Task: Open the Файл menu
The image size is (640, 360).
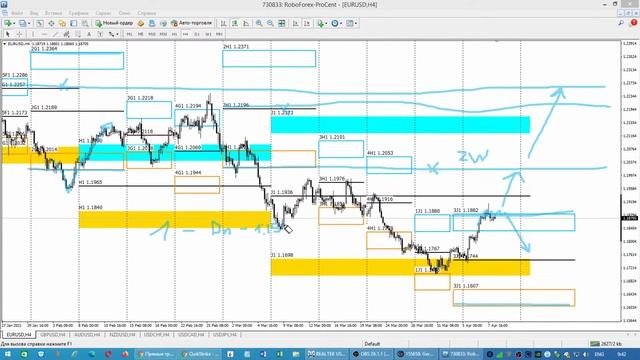Action: point(17,13)
